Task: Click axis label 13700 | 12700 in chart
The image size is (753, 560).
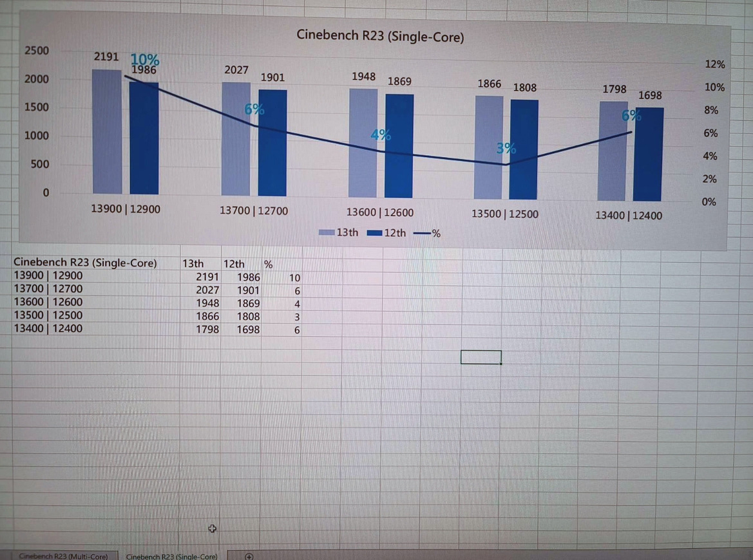Action: 254,210
